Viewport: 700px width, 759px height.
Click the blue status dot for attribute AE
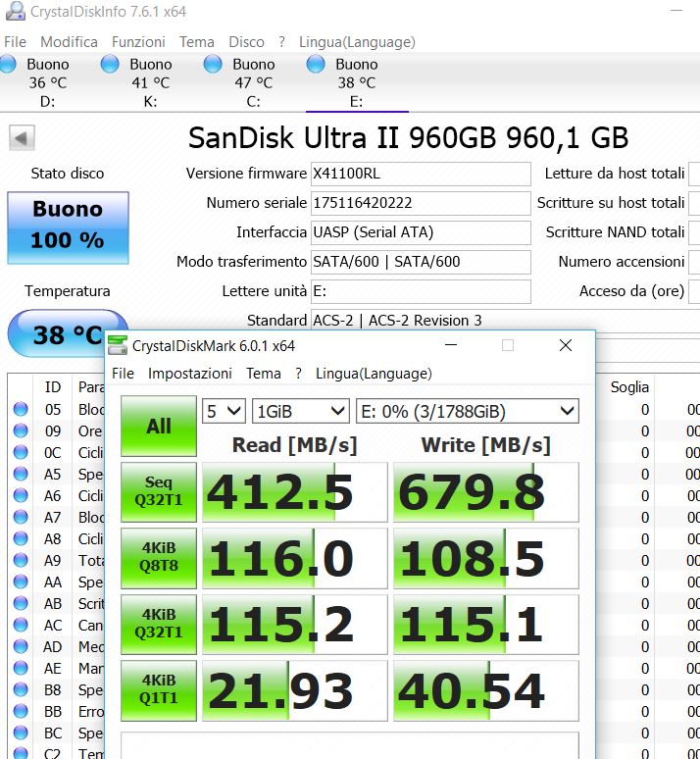[x=21, y=668]
